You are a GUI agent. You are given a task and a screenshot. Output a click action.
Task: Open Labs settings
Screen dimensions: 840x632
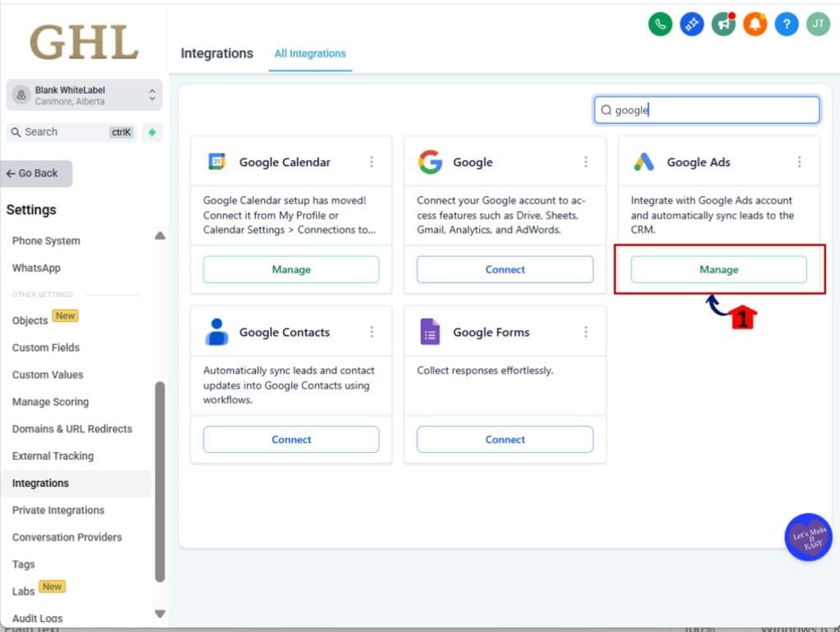23,591
